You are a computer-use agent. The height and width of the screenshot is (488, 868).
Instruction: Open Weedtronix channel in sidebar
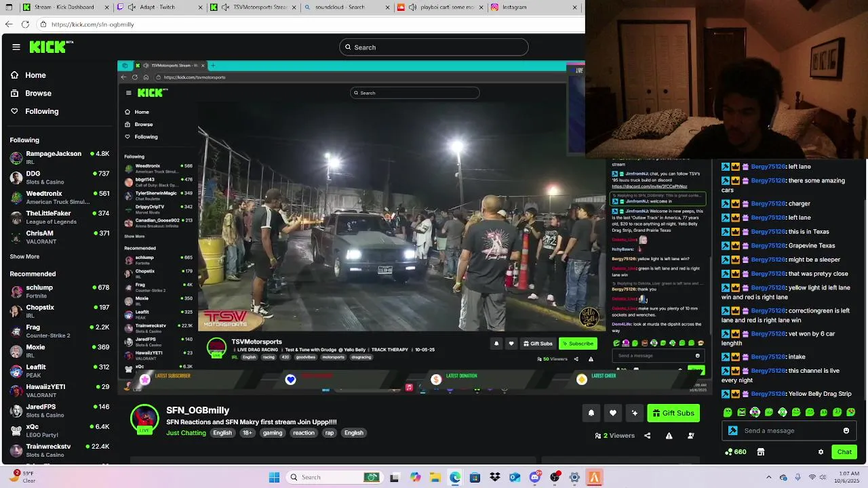coord(60,197)
